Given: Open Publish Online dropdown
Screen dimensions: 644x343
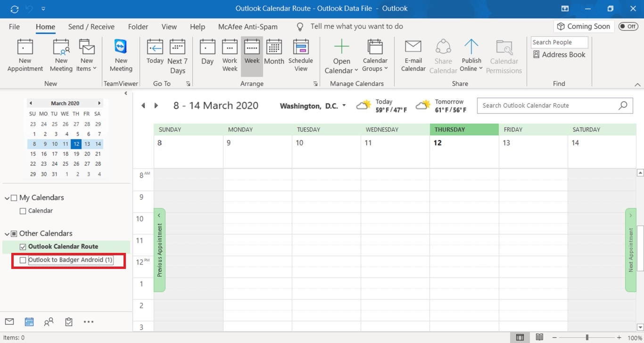Looking at the screenshot, I should 471,56.
